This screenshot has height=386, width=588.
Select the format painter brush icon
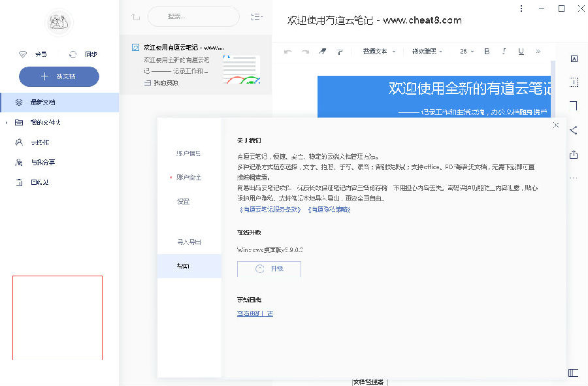(x=323, y=52)
